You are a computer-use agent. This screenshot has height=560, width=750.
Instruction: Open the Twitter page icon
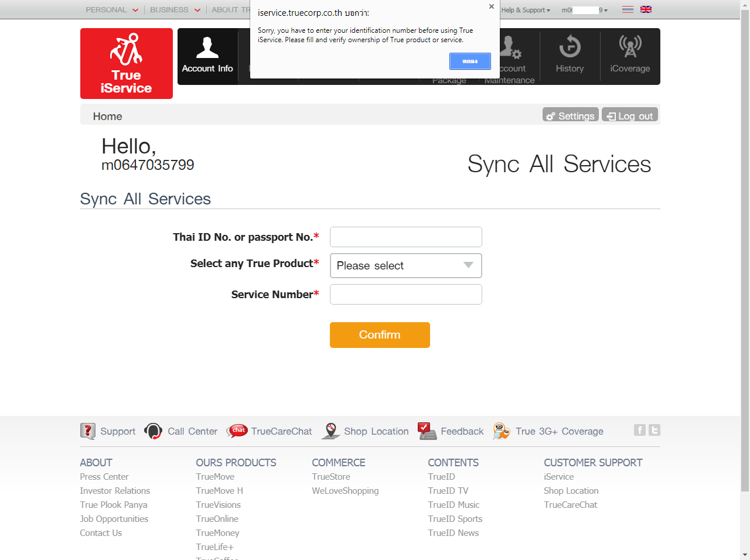coord(654,430)
